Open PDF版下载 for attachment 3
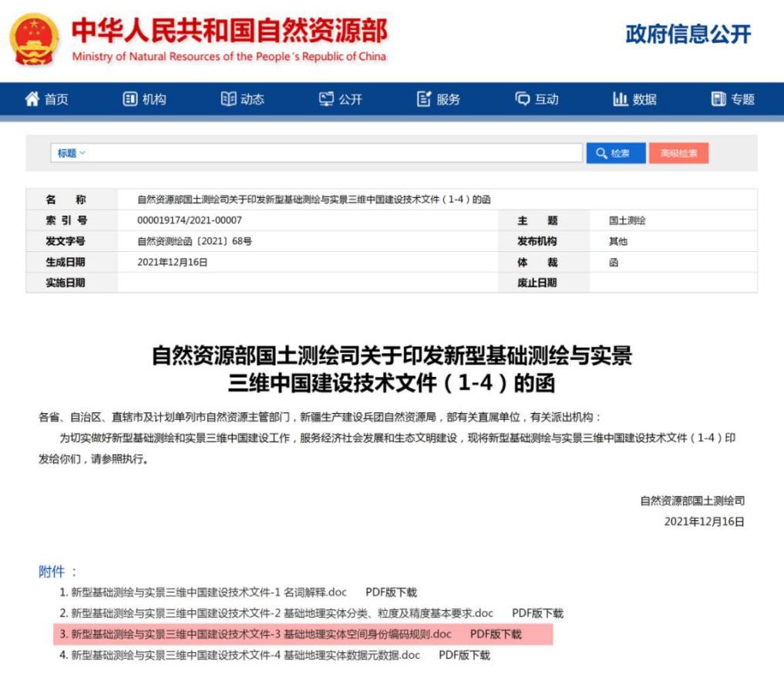The width and height of the screenshot is (784, 682). click(x=496, y=634)
